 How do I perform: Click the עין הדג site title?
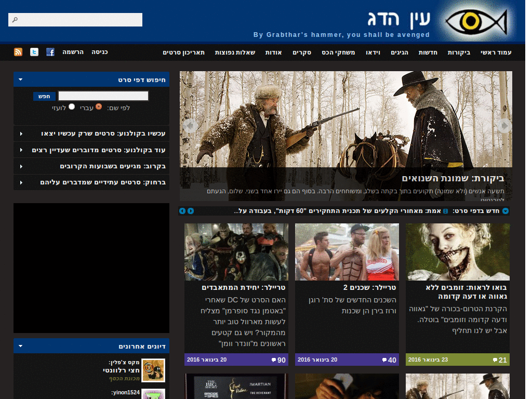(x=399, y=20)
